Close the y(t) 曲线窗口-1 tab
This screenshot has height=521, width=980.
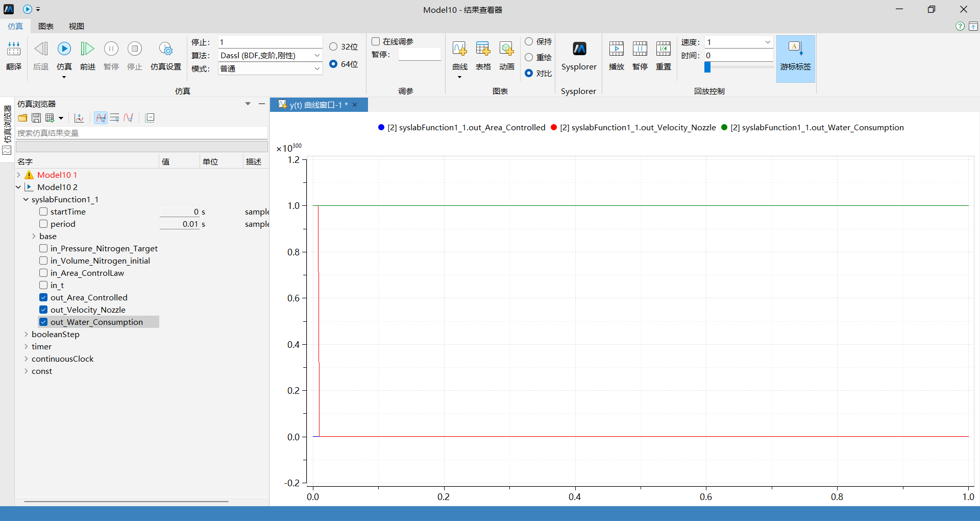pyautogui.click(x=355, y=105)
